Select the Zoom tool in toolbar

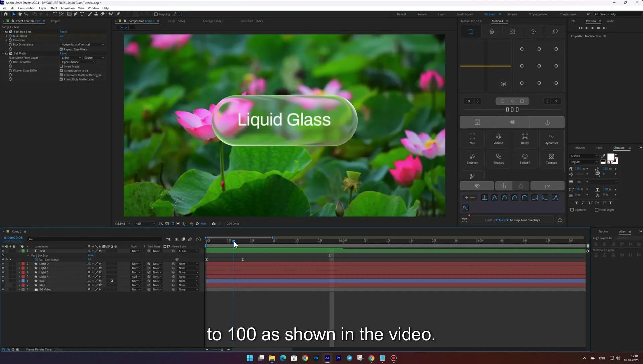tap(26, 14)
